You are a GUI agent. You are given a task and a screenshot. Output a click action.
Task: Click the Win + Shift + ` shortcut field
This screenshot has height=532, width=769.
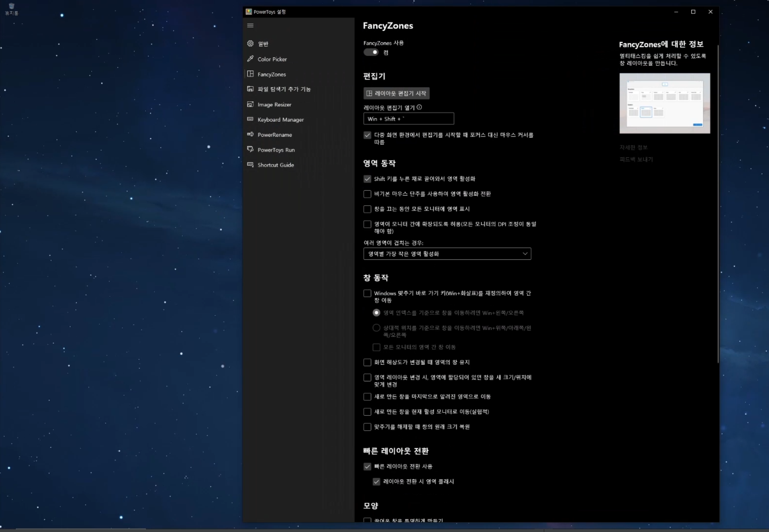click(408, 119)
